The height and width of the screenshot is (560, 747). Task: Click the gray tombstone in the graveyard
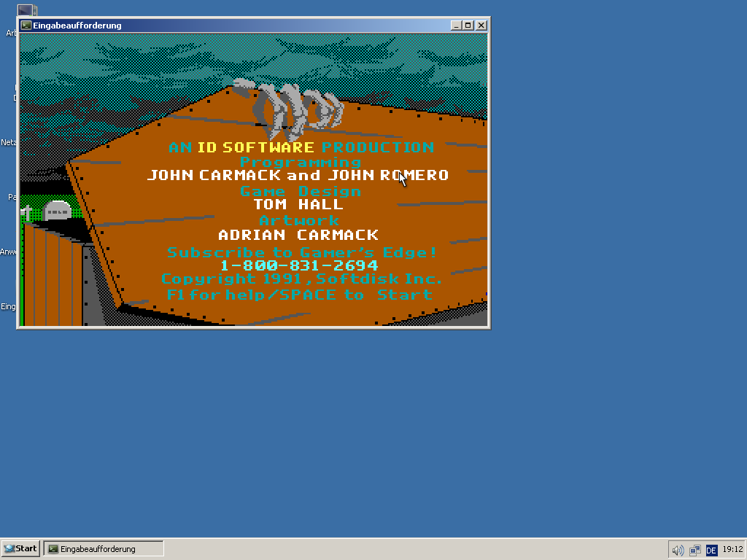point(57,211)
